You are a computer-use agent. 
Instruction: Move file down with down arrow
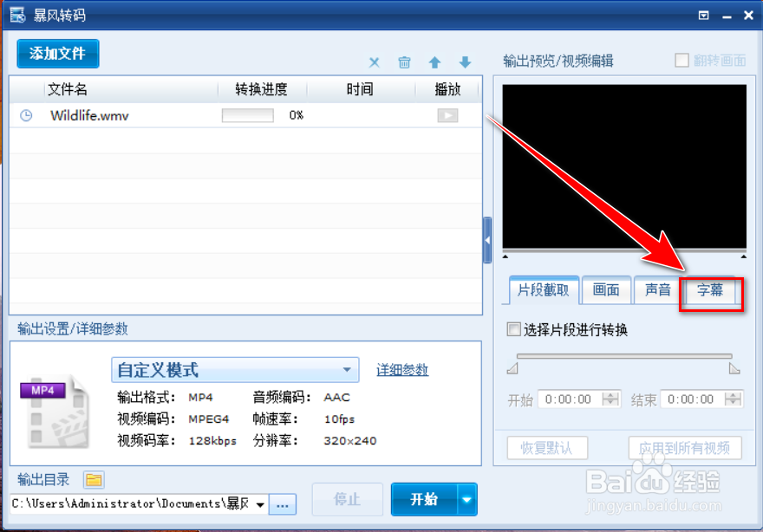[465, 62]
